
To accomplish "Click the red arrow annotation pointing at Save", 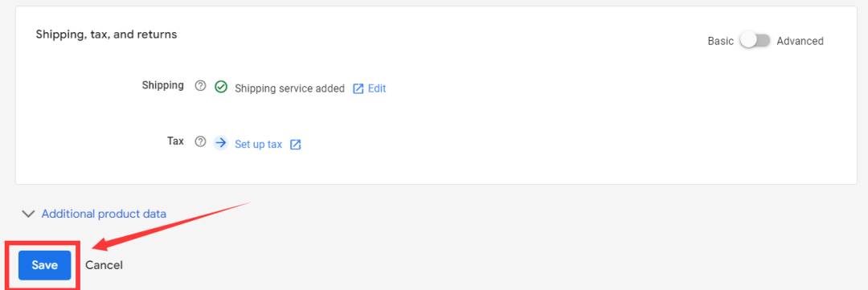I will coord(171,225).
